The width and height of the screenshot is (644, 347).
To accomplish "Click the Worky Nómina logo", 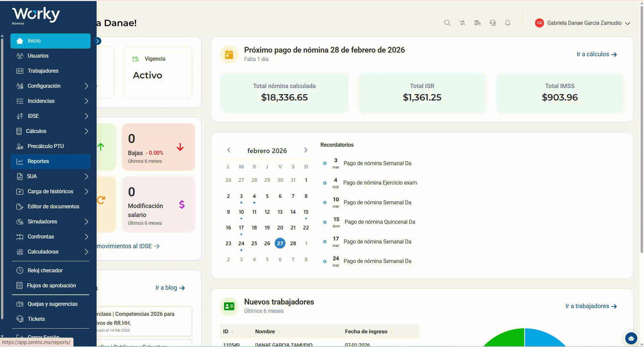I will [x=36, y=16].
